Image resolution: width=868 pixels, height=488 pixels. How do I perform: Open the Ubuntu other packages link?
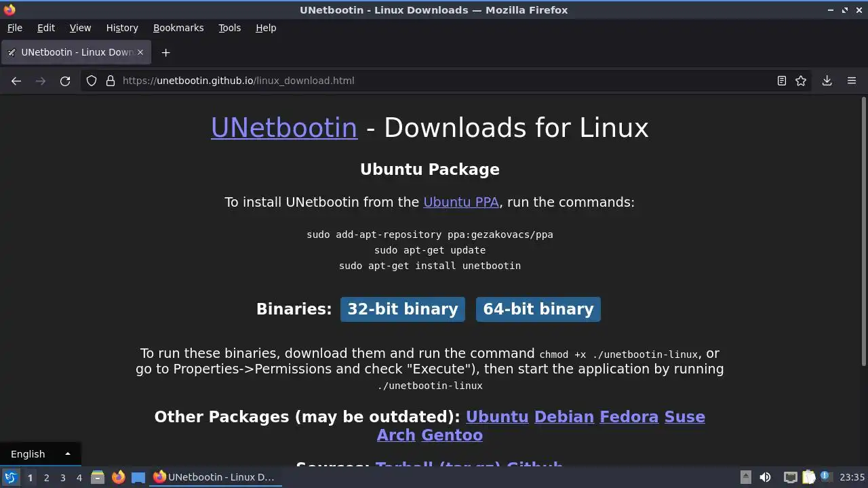(497, 417)
